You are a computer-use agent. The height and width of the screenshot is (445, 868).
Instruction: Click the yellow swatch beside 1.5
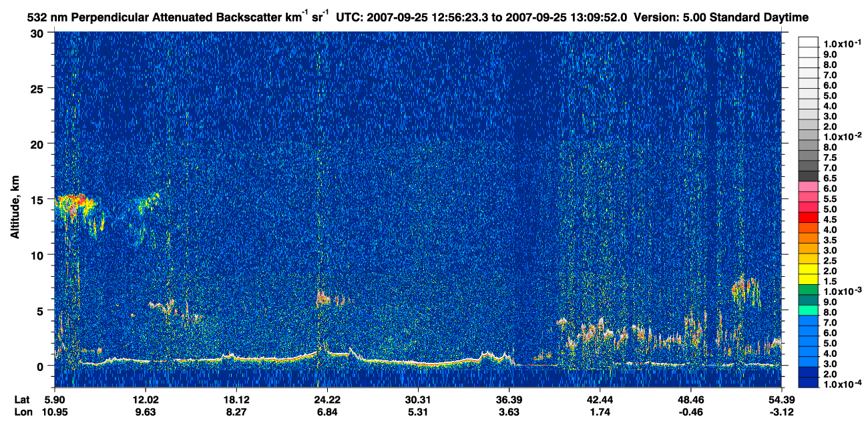809,280
